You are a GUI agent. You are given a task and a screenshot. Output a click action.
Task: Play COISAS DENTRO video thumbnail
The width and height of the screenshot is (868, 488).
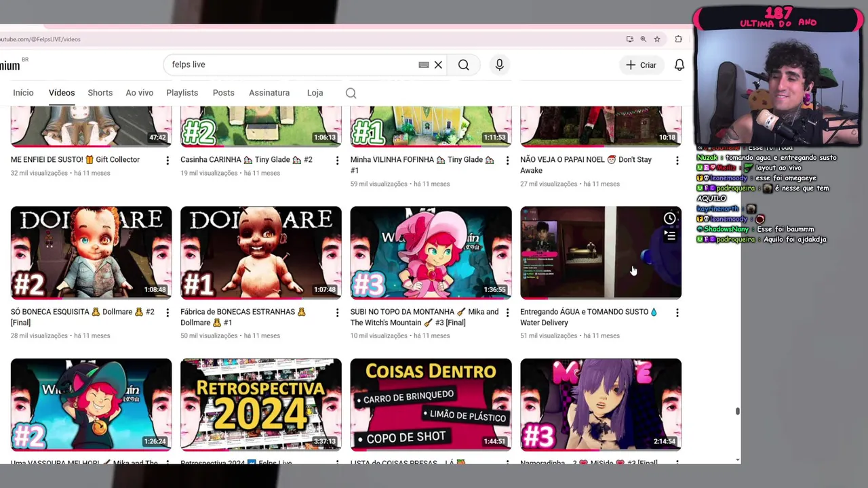click(431, 405)
